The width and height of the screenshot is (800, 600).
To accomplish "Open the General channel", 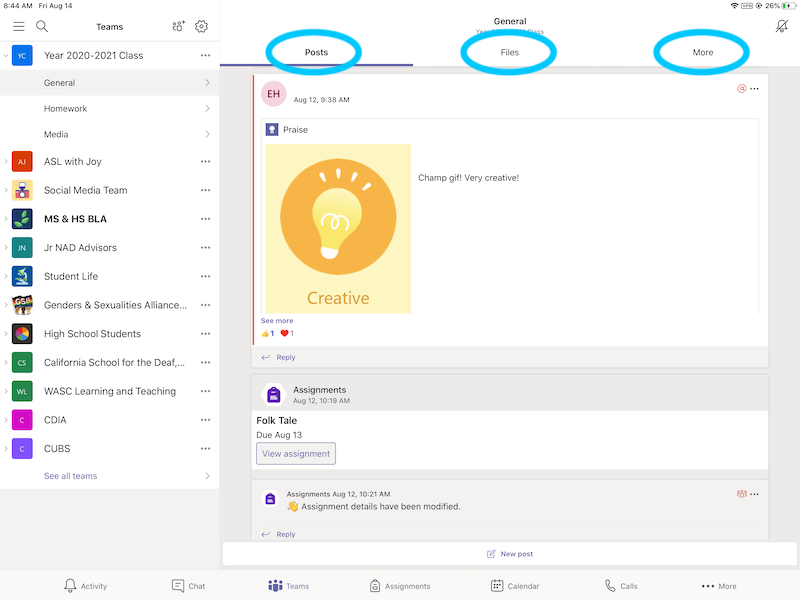I will coord(110,83).
